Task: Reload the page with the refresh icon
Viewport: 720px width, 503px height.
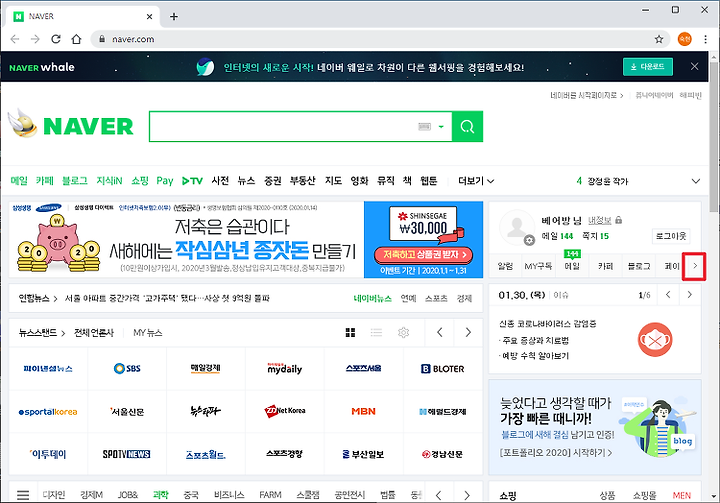Action: point(56,39)
